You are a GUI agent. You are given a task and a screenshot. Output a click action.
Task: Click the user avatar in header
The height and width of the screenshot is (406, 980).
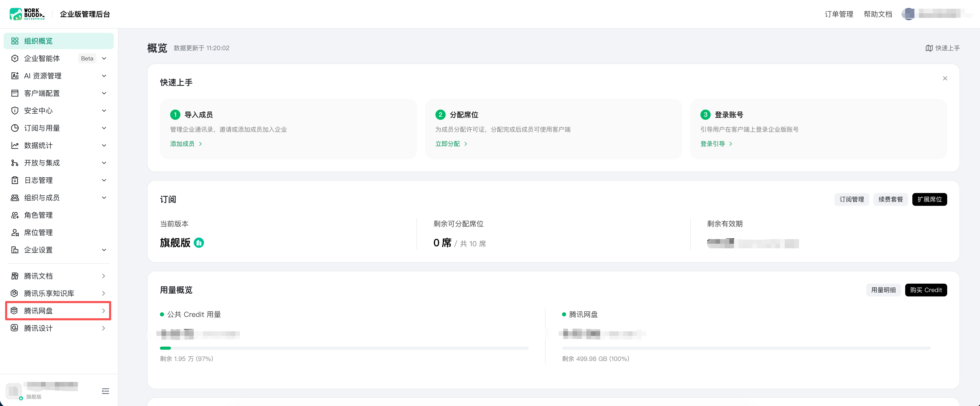909,14
